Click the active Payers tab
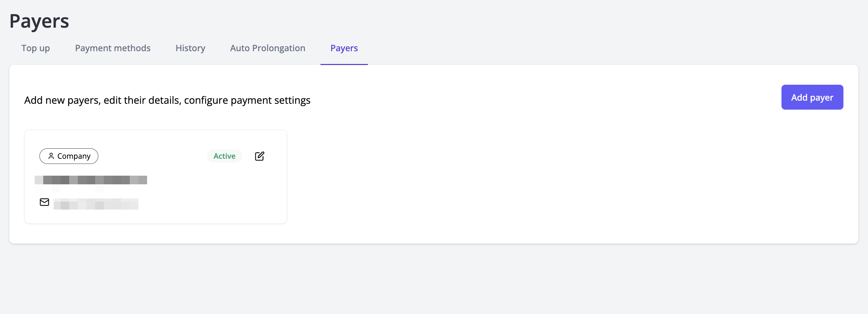Viewport: 868px width, 314px height. tap(344, 48)
